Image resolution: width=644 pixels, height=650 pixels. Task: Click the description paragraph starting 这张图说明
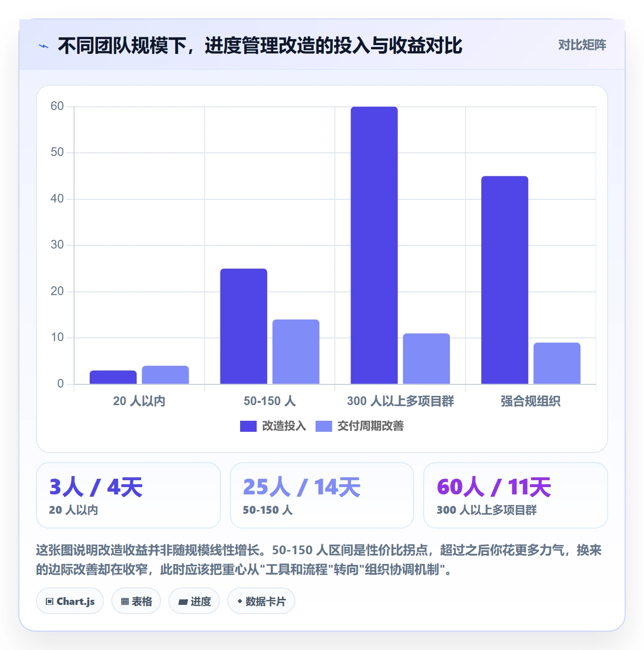319,560
